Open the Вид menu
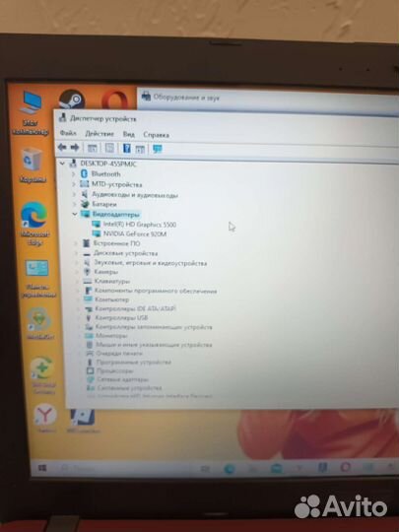 (x=129, y=134)
